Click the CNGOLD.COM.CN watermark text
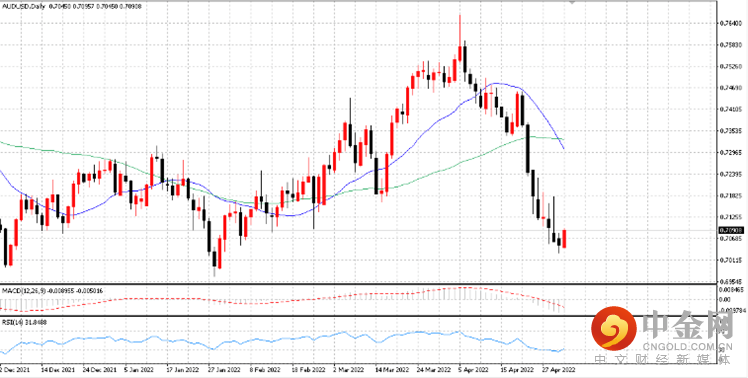Image resolution: width=748 pixels, height=378 pixels. click(688, 346)
